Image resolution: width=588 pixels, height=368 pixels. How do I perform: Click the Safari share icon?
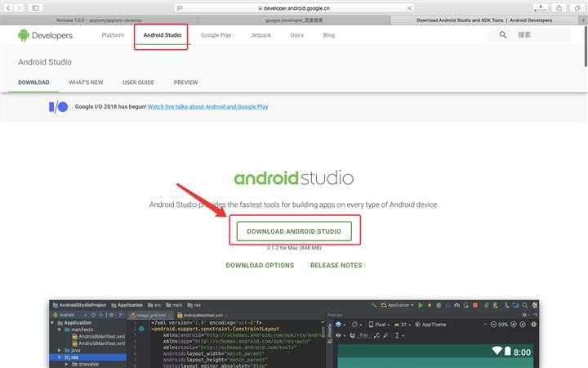pyautogui.click(x=559, y=8)
